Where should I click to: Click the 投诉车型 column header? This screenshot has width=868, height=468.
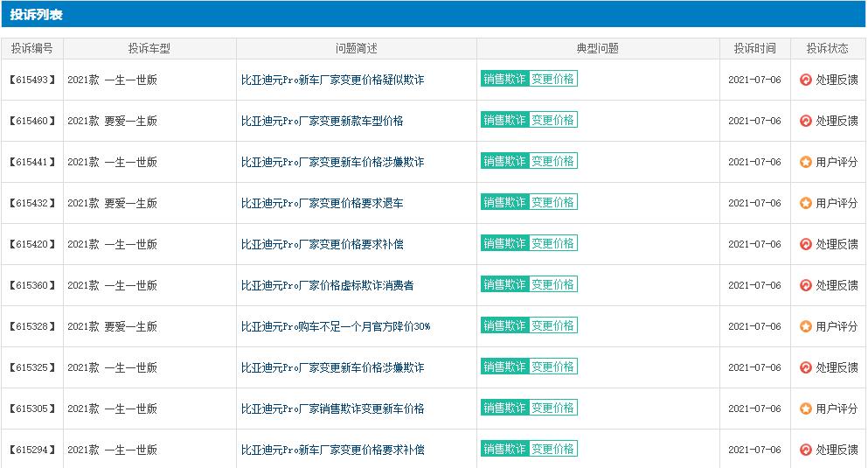(149, 49)
